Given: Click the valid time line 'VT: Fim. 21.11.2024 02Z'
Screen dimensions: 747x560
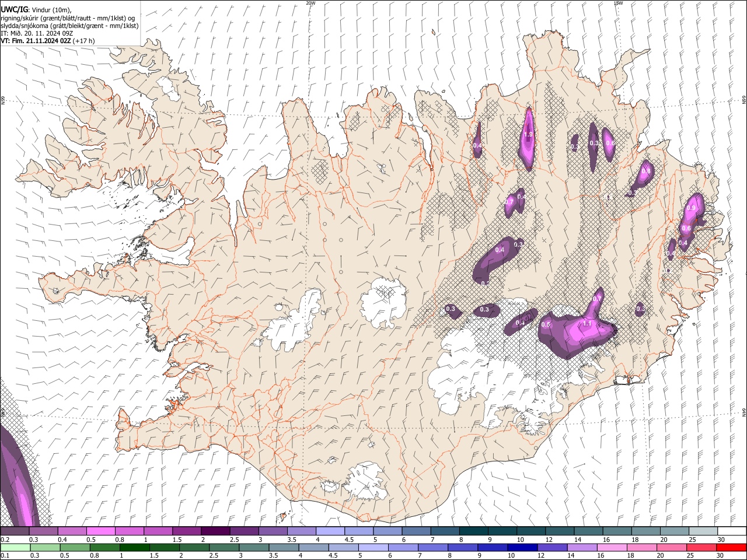Looking at the screenshot, I should point(36,41).
